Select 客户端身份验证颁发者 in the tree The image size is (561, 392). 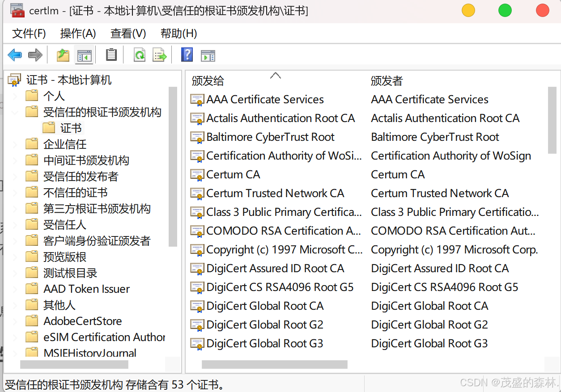pyautogui.click(x=97, y=241)
